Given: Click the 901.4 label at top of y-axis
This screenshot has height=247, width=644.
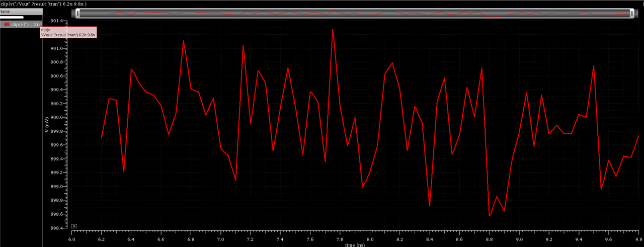Looking at the screenshot, I should (58, 21).
